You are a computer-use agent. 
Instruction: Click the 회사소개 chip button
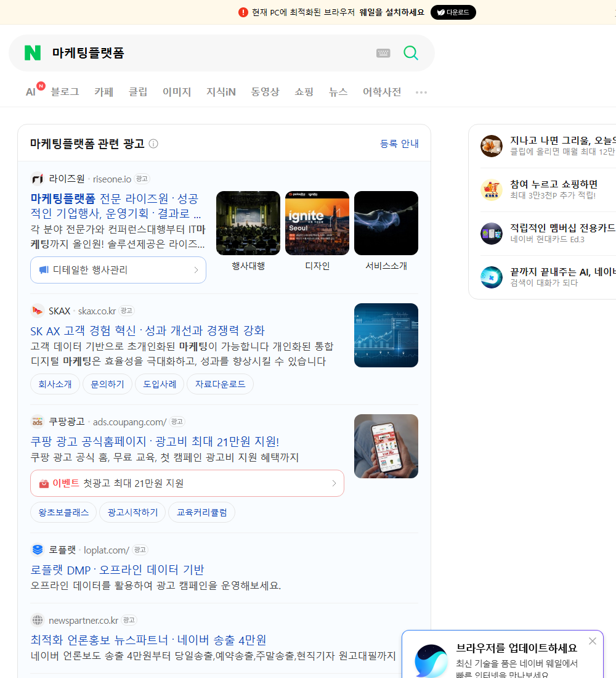(x=55, y=384)
